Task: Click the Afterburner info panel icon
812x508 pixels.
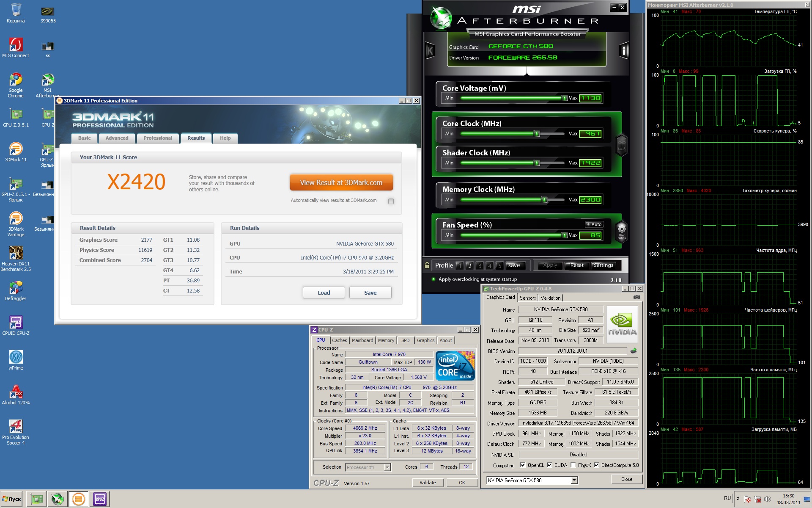Action: coord(623,51)
